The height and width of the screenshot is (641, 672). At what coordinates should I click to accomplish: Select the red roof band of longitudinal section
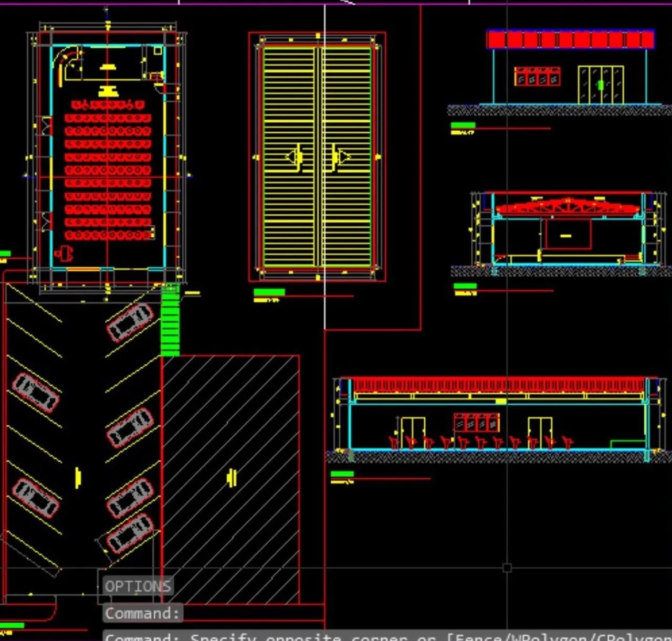499,384
